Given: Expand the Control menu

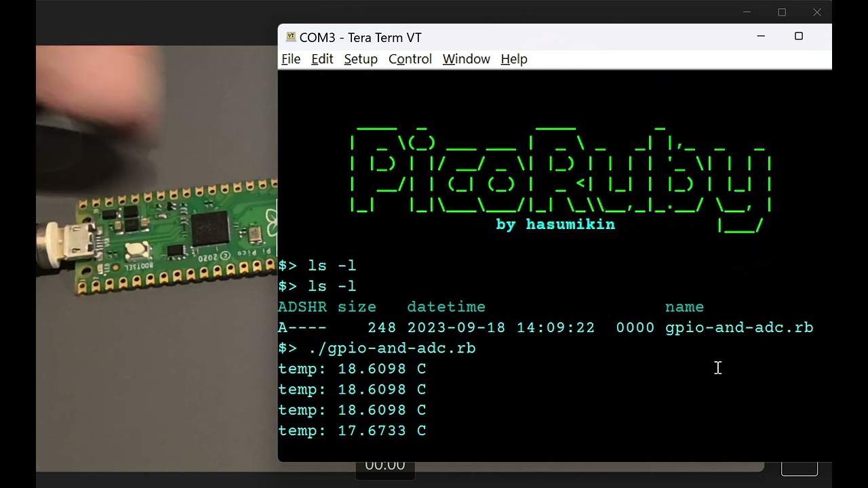Looking at the screenshot, I should click(410, 59).
